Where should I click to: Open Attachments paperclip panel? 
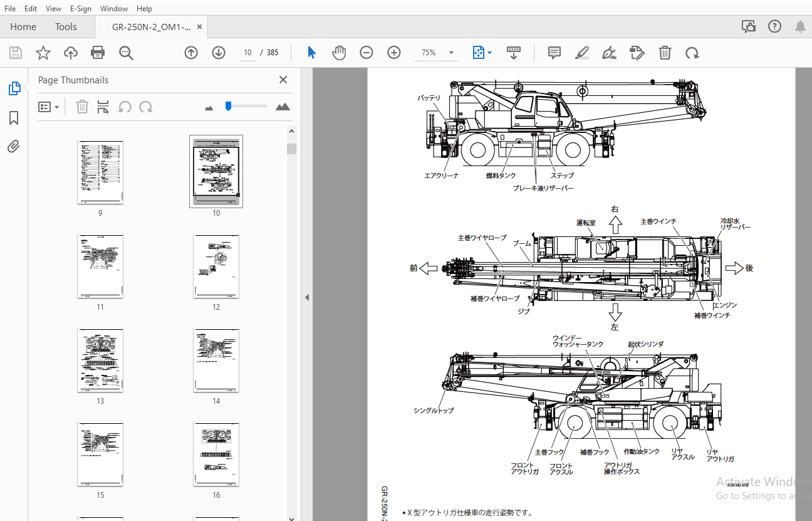click(x=14, y=147)
